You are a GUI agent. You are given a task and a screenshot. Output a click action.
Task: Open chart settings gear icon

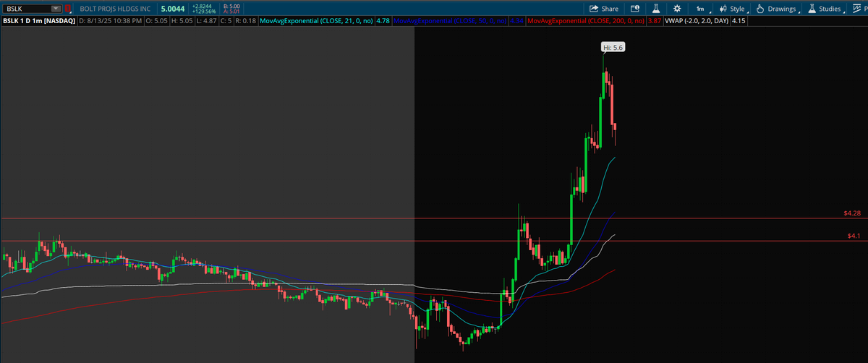[x=676, y=9]
